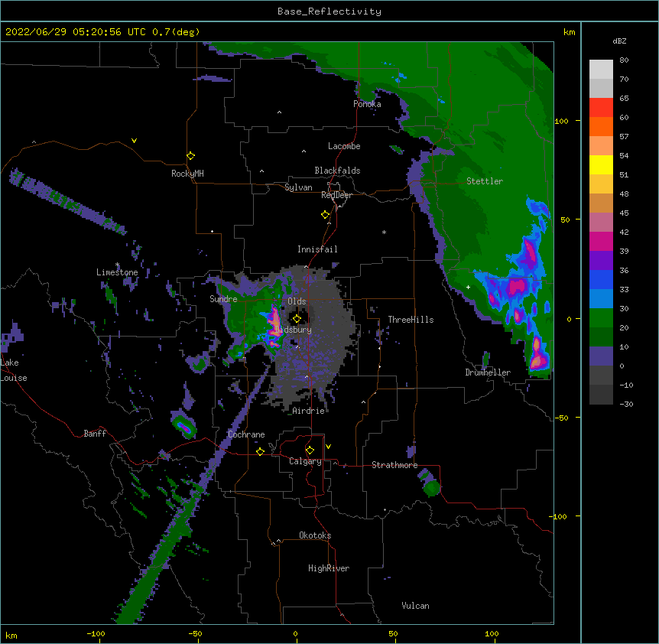Select the light gray 70-80 dBZ legend band

point(601,70)
